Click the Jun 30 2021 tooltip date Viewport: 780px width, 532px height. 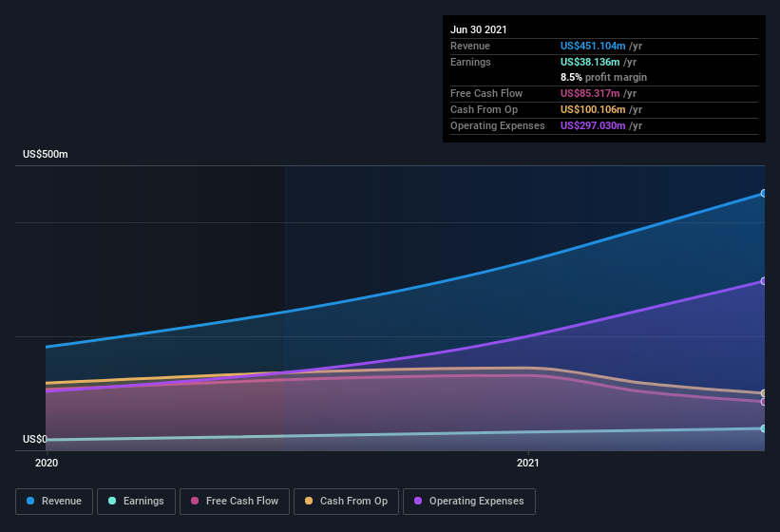(x=479, y=29)
